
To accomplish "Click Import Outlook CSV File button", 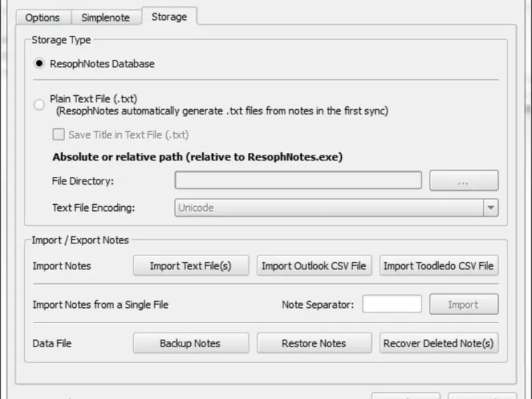I will click(314, 266).
